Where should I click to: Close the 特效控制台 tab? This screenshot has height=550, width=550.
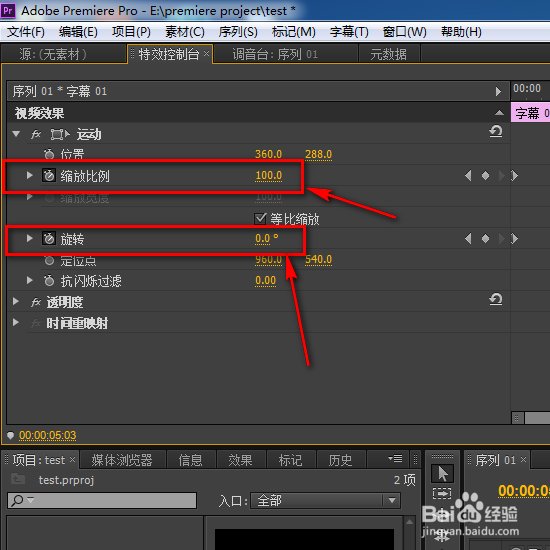point(207,54)
